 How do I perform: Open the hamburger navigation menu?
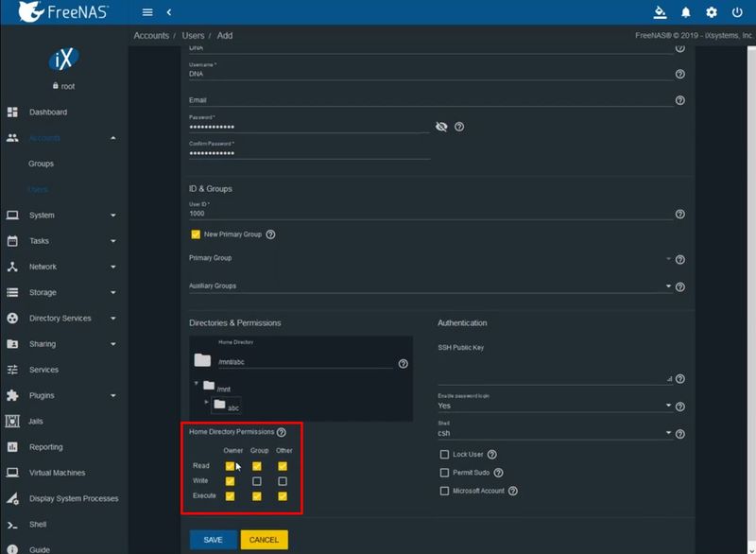pyautogui.click(x=146, y=12)
